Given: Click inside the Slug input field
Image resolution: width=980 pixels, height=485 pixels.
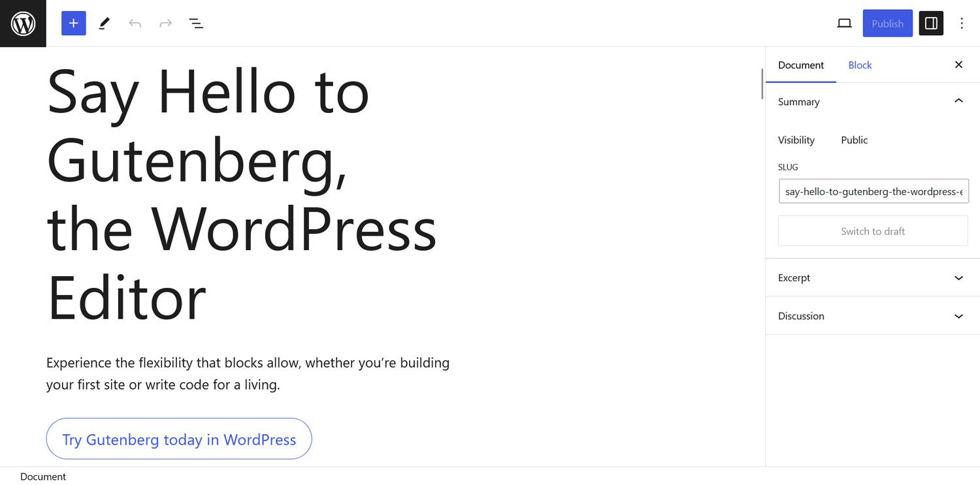Looking at the screenshot, I should 873,191.
